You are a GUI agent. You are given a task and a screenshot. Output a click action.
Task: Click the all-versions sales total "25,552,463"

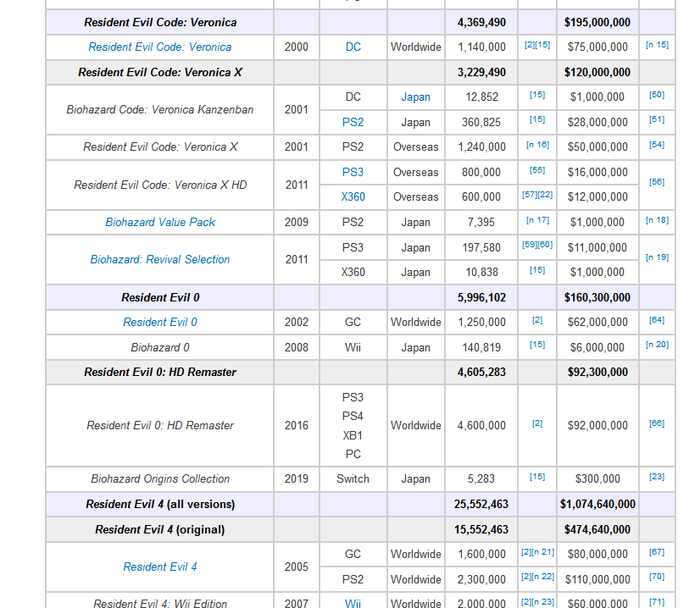(481, 504)
